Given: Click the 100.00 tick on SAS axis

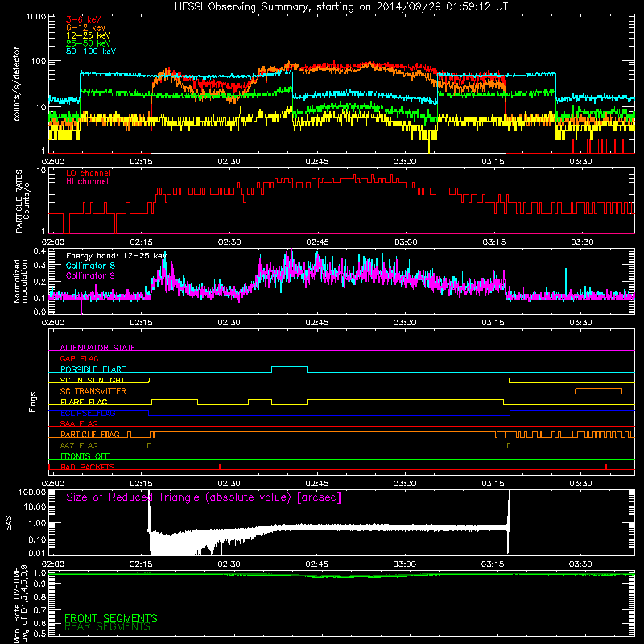Looking at the screenshot, I should 32,492.
